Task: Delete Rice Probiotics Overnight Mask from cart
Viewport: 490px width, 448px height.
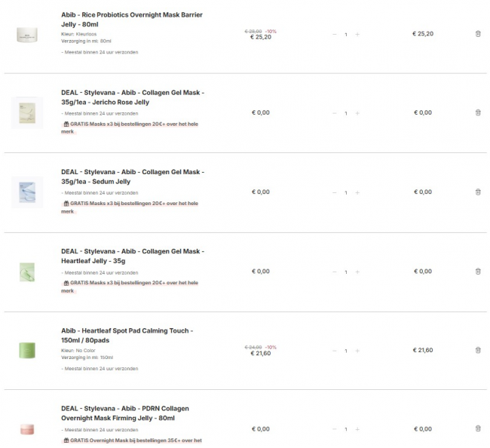Action: 478,33
